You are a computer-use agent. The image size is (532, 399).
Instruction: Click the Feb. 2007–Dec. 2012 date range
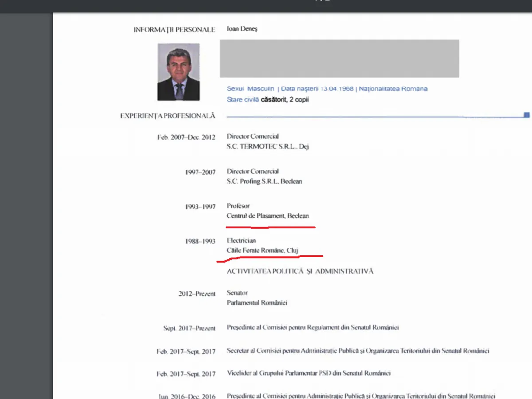[x=186, y=137]
